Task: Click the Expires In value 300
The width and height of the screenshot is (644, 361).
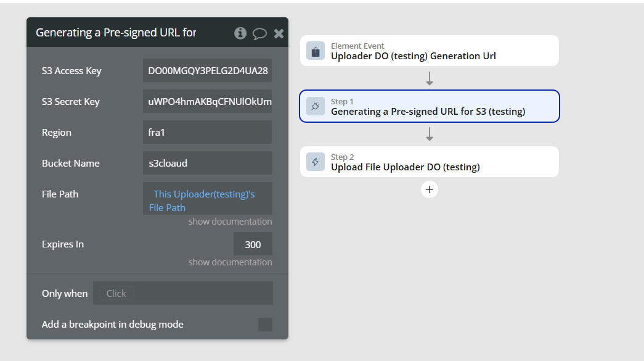Action: pyautogui.click(x=253, y=244)
